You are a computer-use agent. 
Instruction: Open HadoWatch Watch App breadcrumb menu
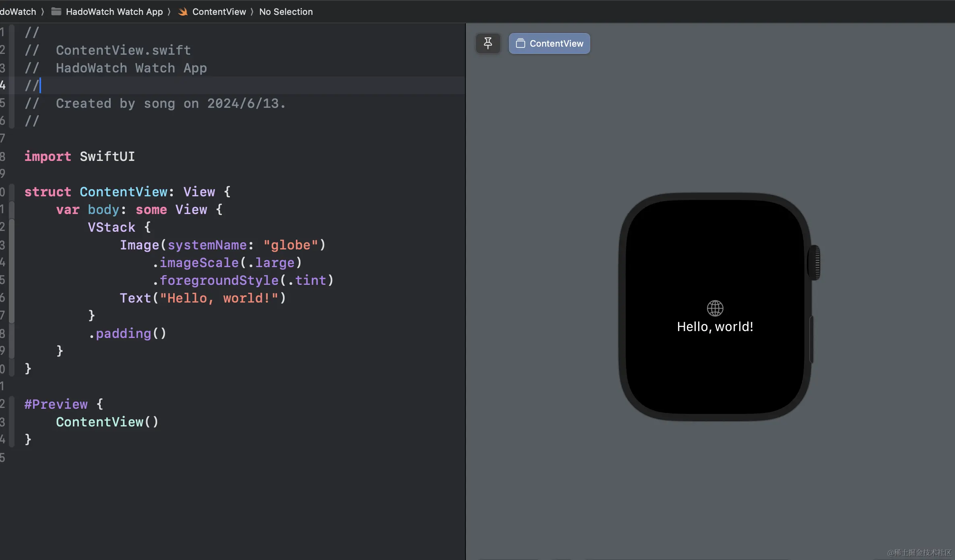click(114, 12)
